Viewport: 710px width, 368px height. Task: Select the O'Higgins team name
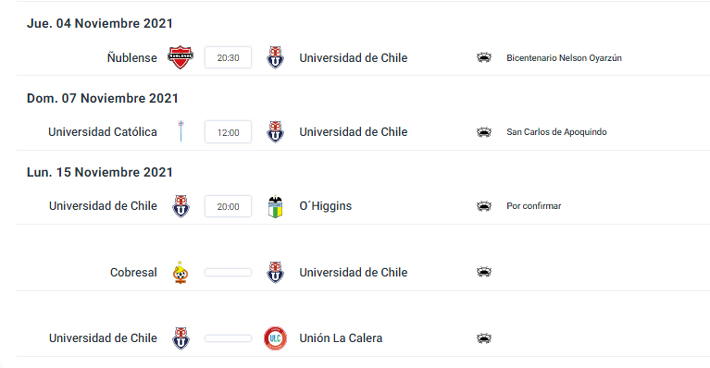point(326,206)
